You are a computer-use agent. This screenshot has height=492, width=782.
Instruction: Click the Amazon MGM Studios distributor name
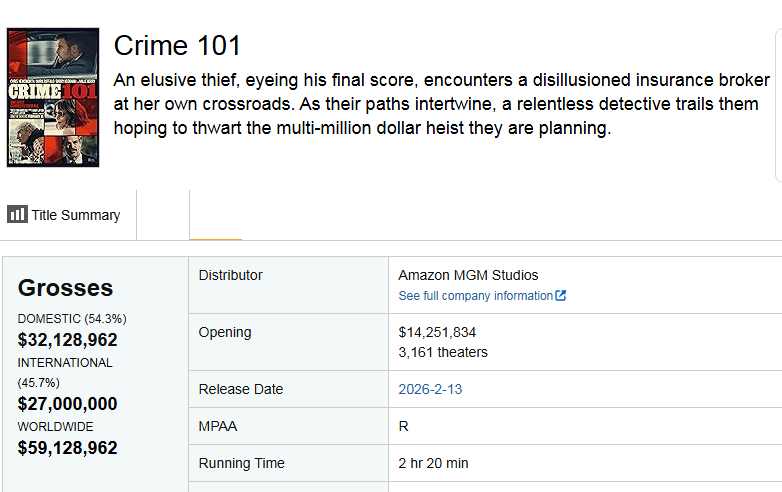point(468,275)
